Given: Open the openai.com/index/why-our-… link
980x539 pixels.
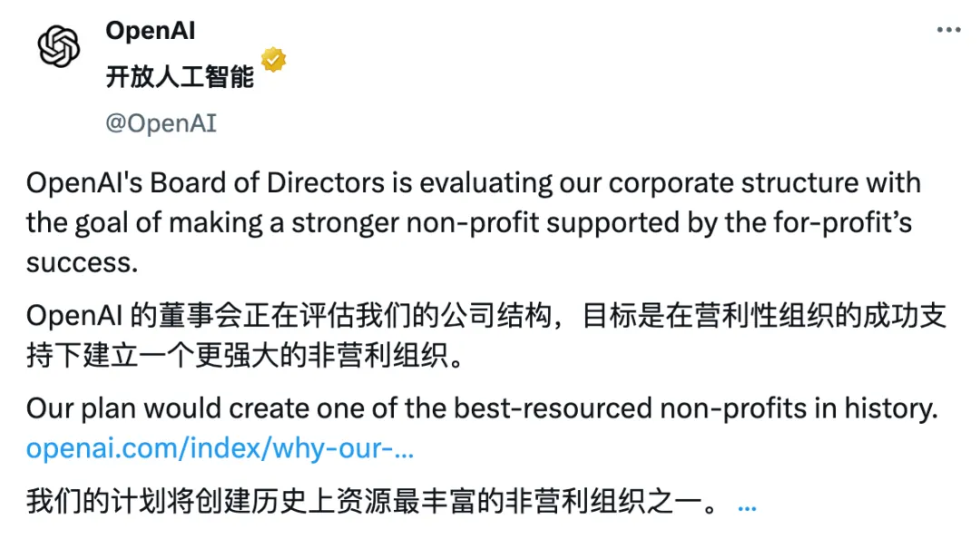Looking at the screenshot, I should [220, 448].
